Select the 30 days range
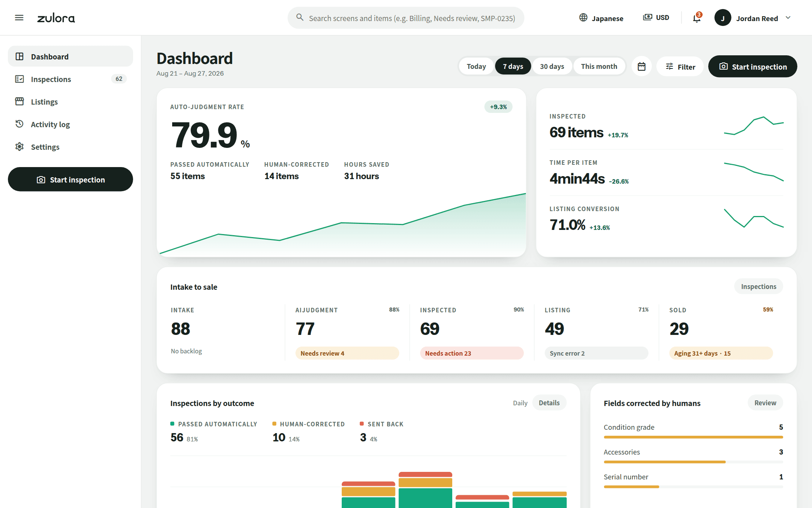Screen dimensions: 812x508 point(552,66)
